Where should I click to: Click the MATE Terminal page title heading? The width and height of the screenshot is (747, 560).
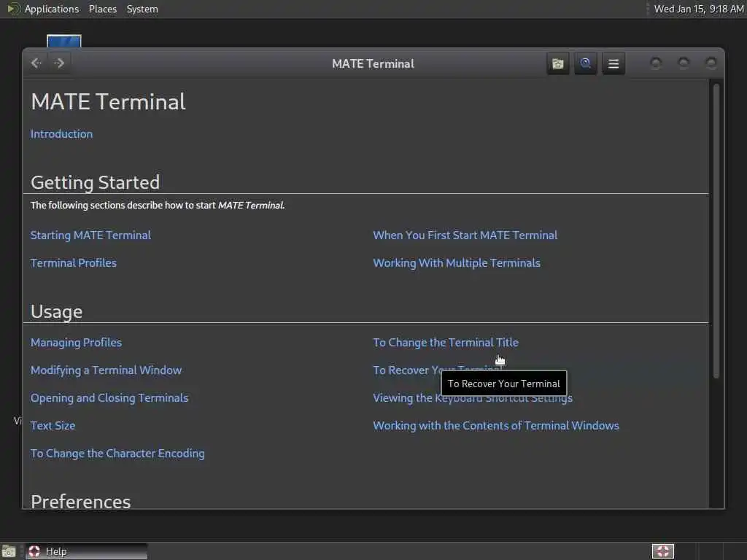(x=108, y=102)
